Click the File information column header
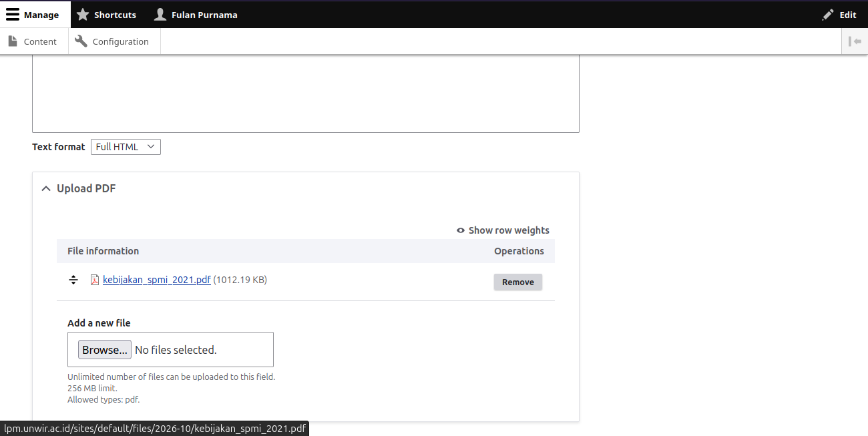This screenshot has width=868, height=436. coord(103,251)
